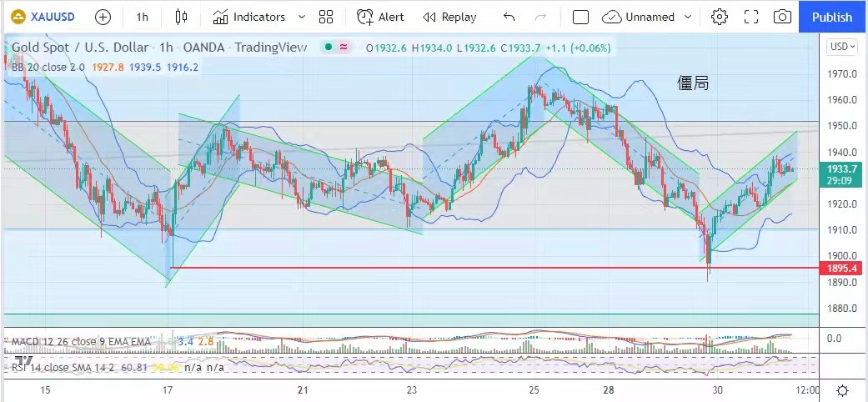Open the Indicators favorites dropdown arrow
868x402 pixels.
tap(301, 17)
